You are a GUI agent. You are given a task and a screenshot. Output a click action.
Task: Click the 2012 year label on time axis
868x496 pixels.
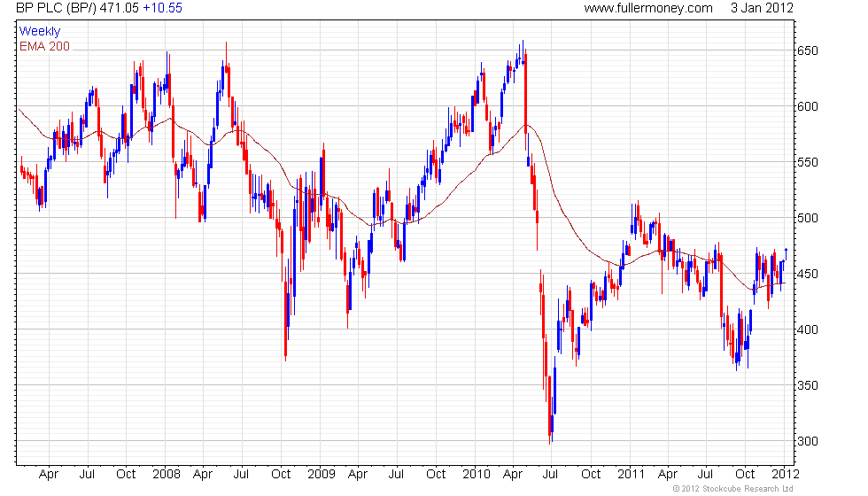(x=786, y=475)
